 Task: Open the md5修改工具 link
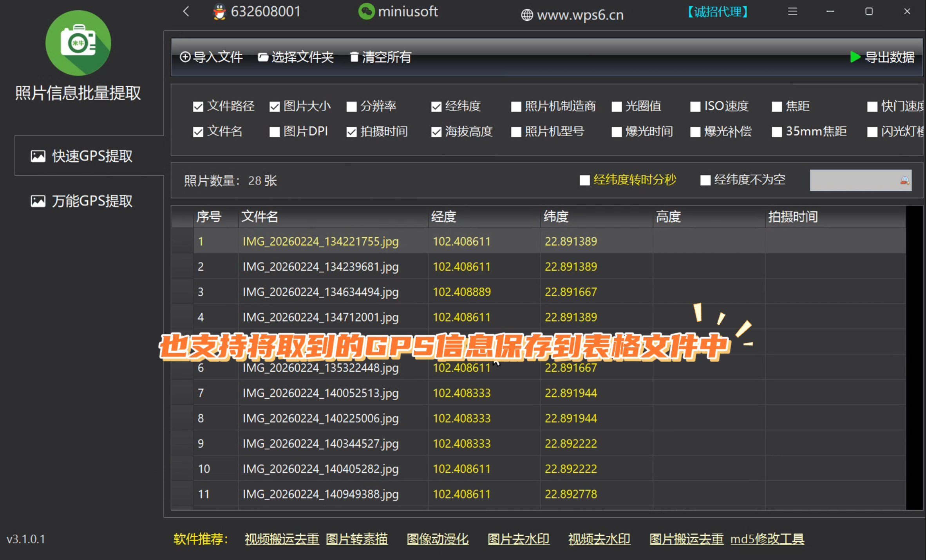coord(767,539)
